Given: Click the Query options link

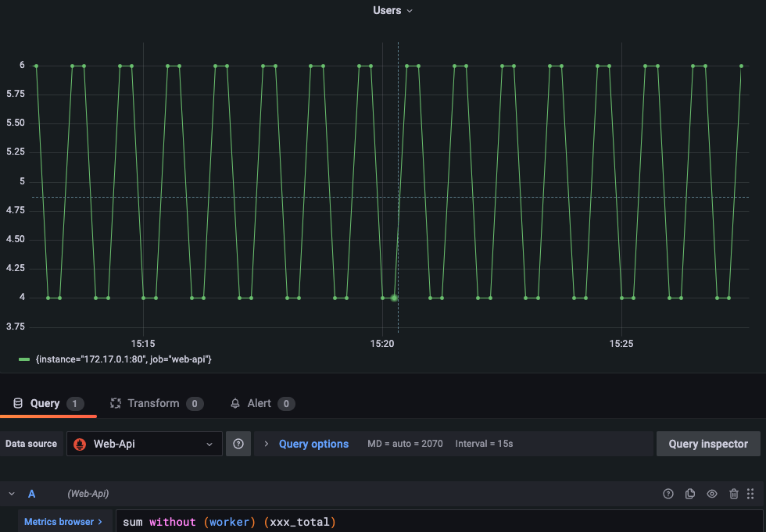Looking at the screenshot, I should (x=313, y=444).
